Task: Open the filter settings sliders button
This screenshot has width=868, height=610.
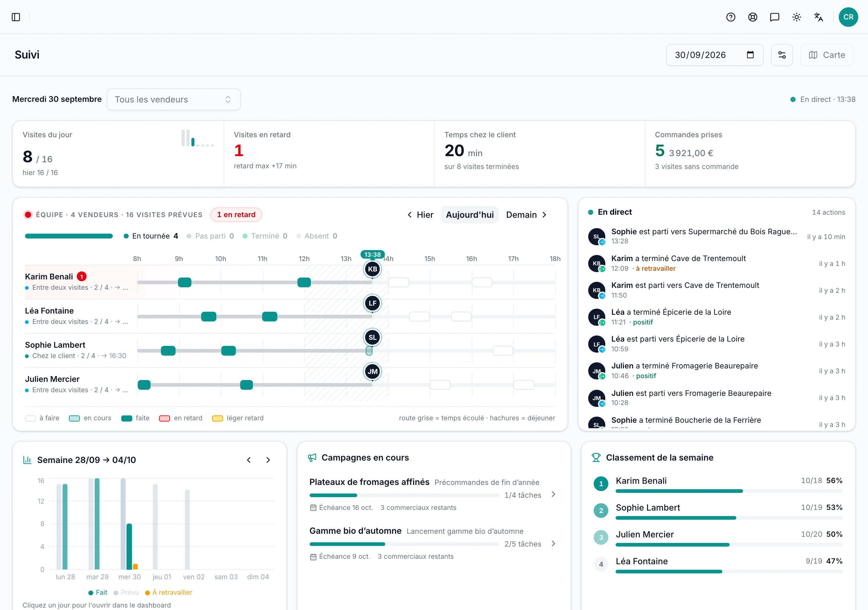Action: pyautogui.click(x=782, y=55)
